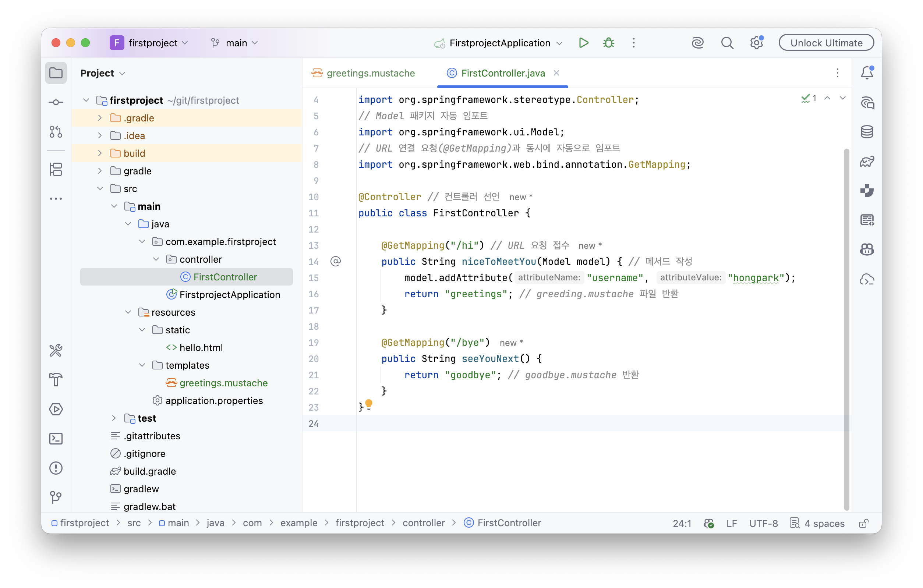
Task: Close the FirstController.java tab
Action: click(x=556, y=72)
